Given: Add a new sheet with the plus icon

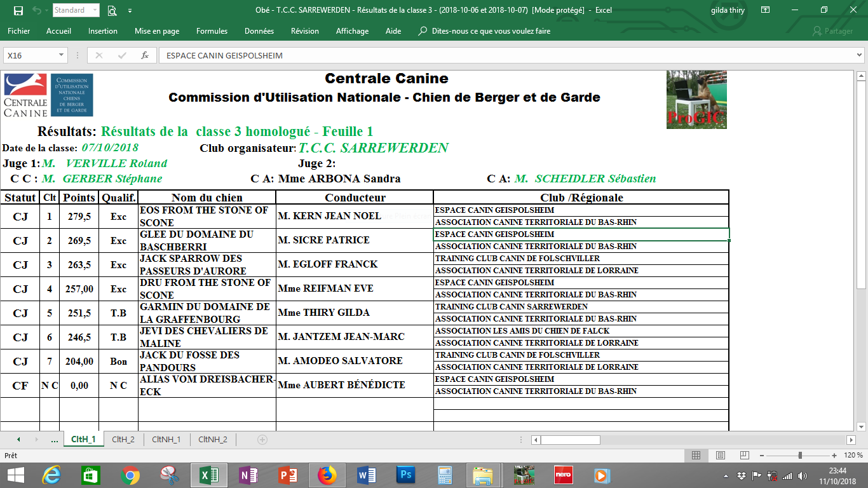Looking at the screenshot, I should click(262, 439).
